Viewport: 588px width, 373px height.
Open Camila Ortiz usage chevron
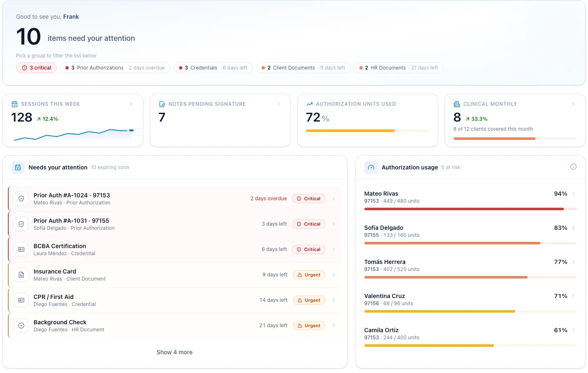click(x=573, y=330)
